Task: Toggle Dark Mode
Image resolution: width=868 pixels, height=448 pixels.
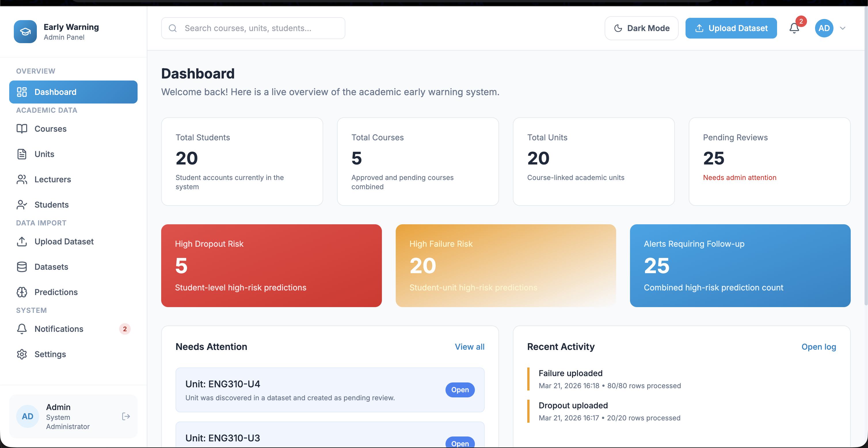Action: [x=641, y=28]
